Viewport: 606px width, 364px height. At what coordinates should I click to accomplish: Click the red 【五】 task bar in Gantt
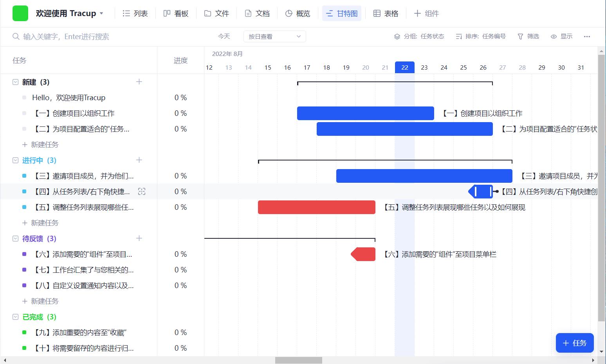point(316,207)
